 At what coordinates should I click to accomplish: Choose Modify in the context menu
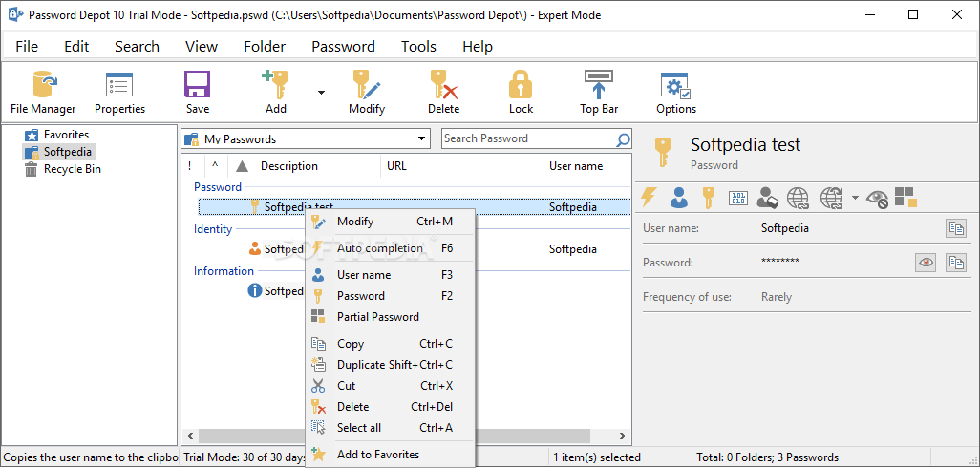pyautogui.click(x=390, y=222)
